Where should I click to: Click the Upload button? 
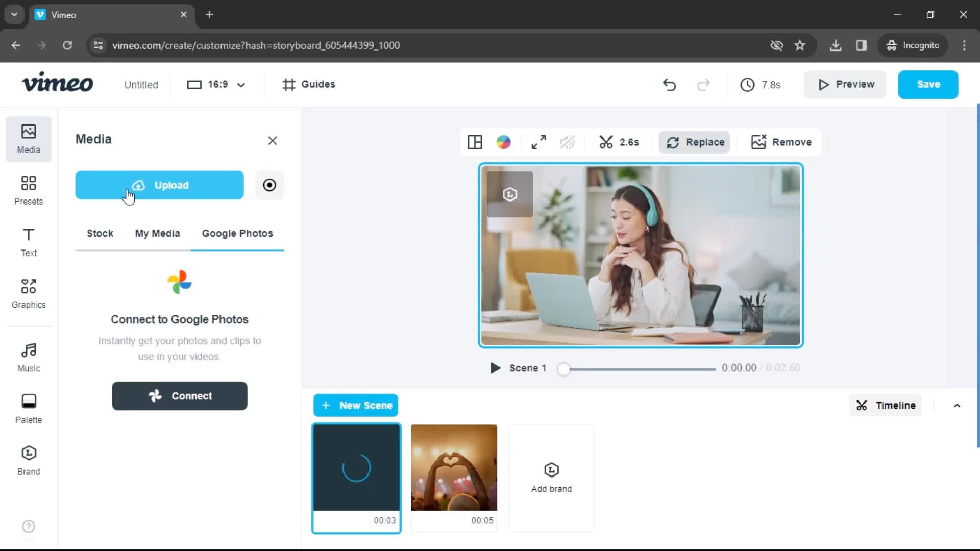[x=160, y=185]
